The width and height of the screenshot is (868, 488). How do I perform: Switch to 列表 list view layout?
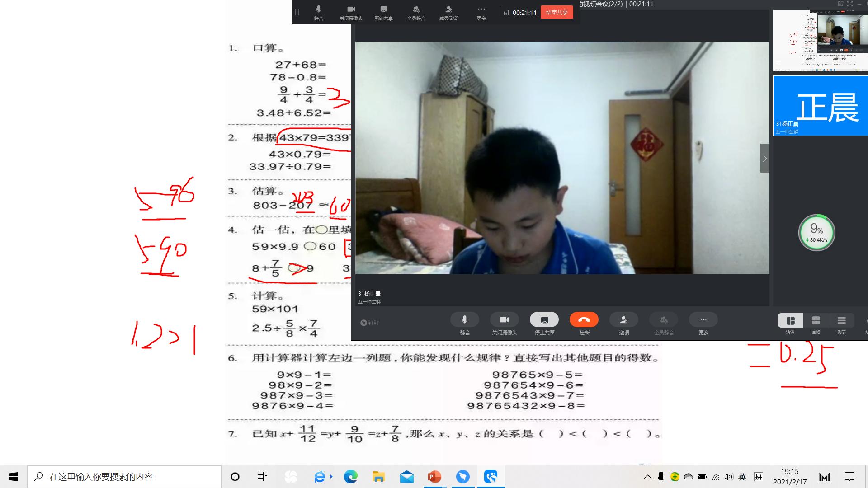(x=841, y=321)
